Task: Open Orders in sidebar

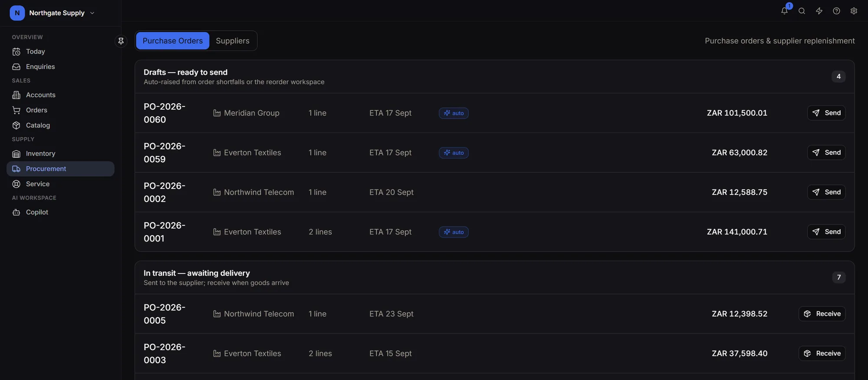Action: click(x=60, y=110)
